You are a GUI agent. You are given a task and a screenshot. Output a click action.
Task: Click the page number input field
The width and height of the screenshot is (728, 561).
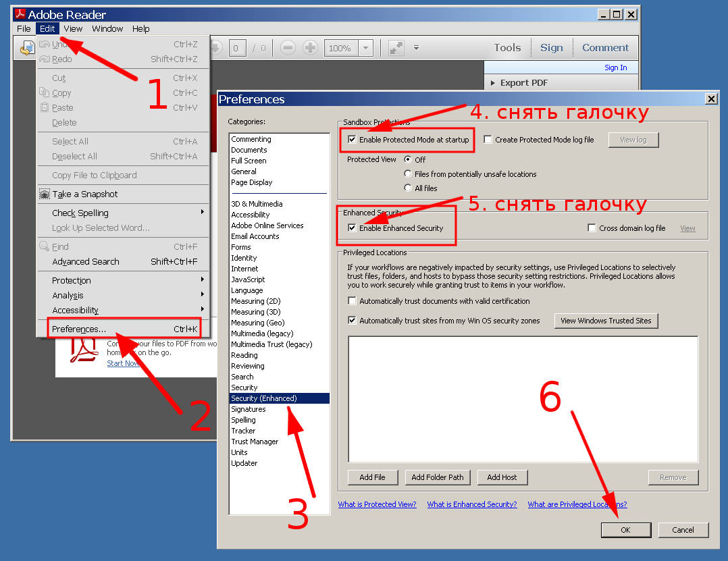tap(237, 48)
